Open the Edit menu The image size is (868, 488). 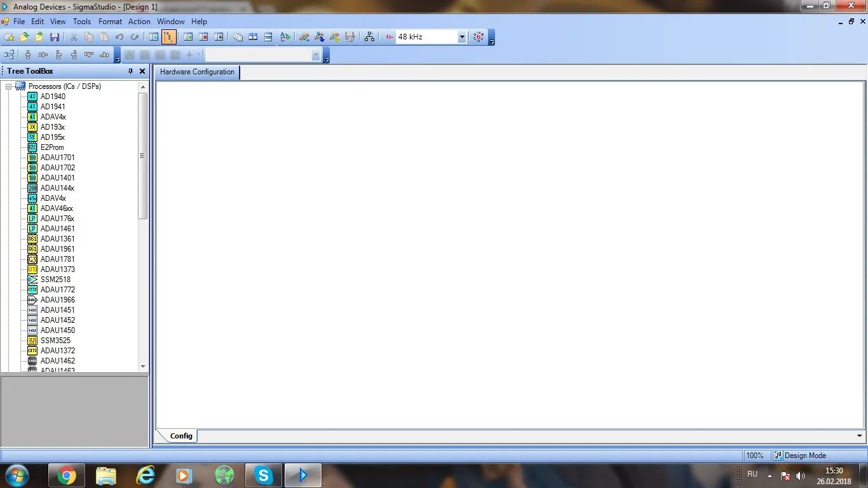[x=37, y=22]
